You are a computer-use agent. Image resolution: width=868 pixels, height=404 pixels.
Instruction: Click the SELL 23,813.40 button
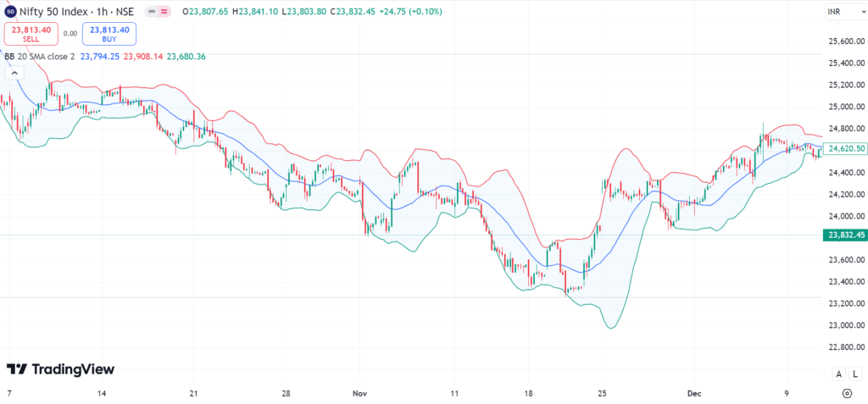tap(31, 34)
